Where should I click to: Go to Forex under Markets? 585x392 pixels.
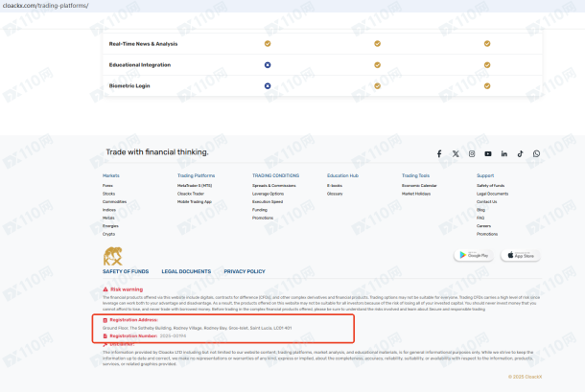(108, 185)
